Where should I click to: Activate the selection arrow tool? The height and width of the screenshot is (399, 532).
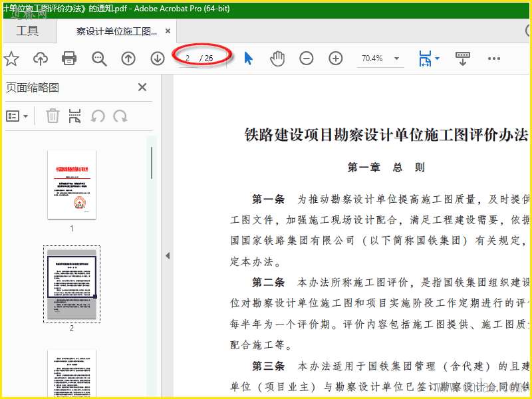click(x=248, y=59)
